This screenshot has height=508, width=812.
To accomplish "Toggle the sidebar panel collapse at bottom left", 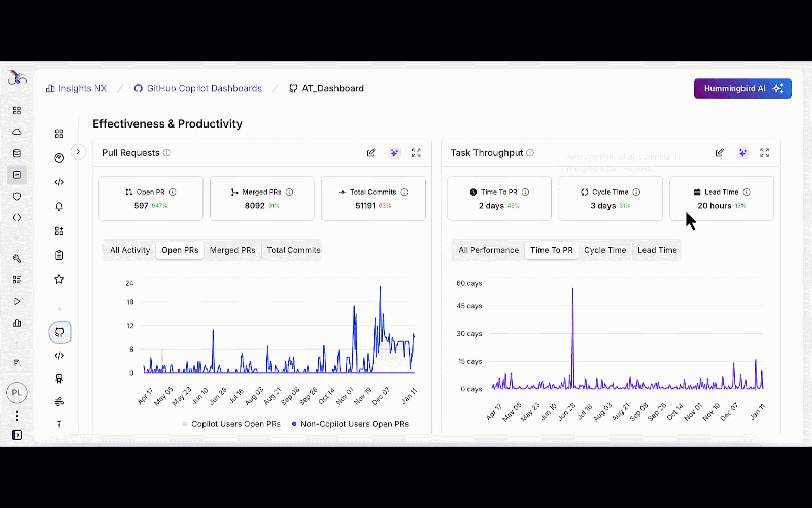I will (x=17, y=435).
